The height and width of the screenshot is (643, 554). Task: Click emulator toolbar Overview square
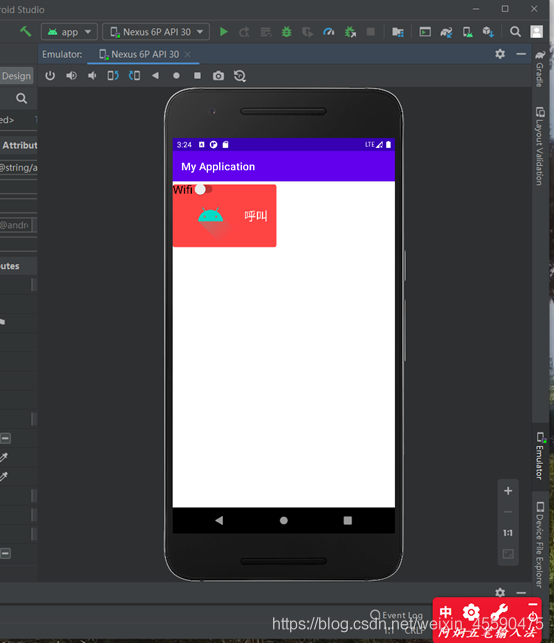(197, 75)
